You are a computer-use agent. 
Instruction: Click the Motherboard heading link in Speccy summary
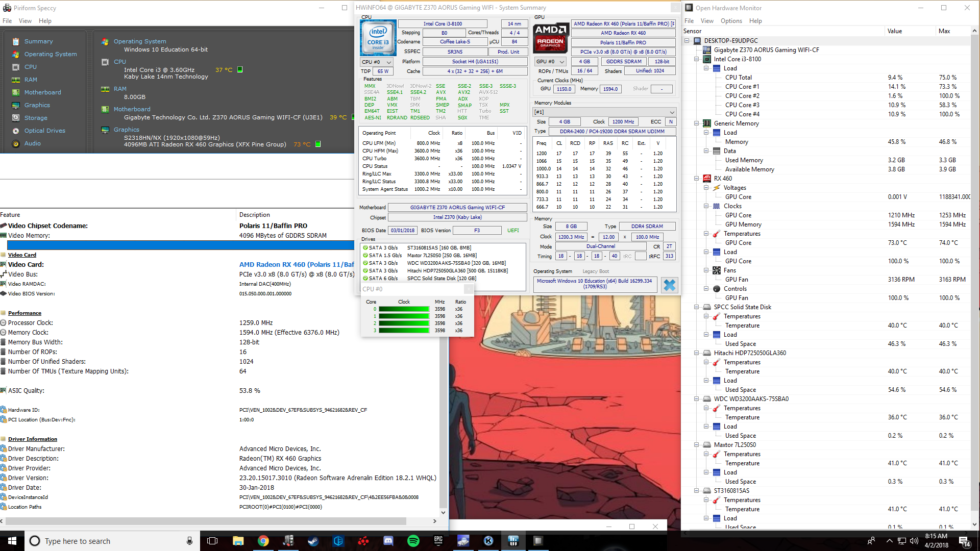click(x=132, y=109)
